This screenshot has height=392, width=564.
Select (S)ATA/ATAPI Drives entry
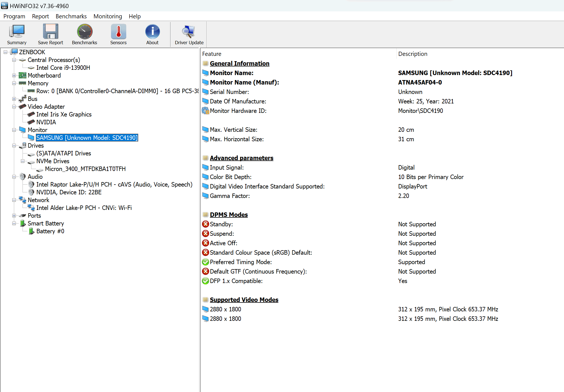point(63,153)
